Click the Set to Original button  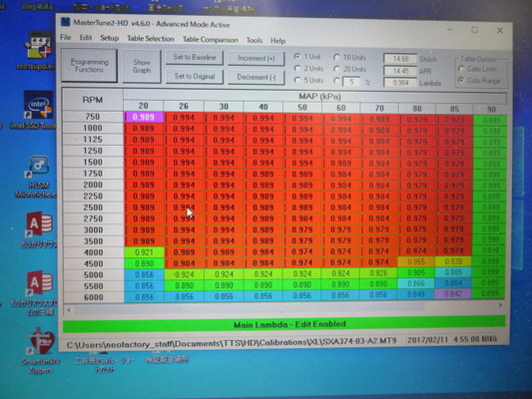tap(195, 76)
